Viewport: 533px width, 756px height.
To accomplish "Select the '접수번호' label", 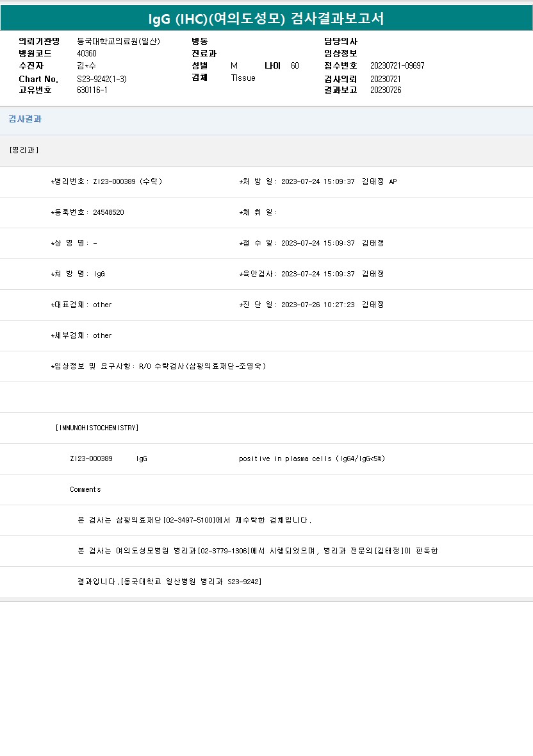I will 341,65.
